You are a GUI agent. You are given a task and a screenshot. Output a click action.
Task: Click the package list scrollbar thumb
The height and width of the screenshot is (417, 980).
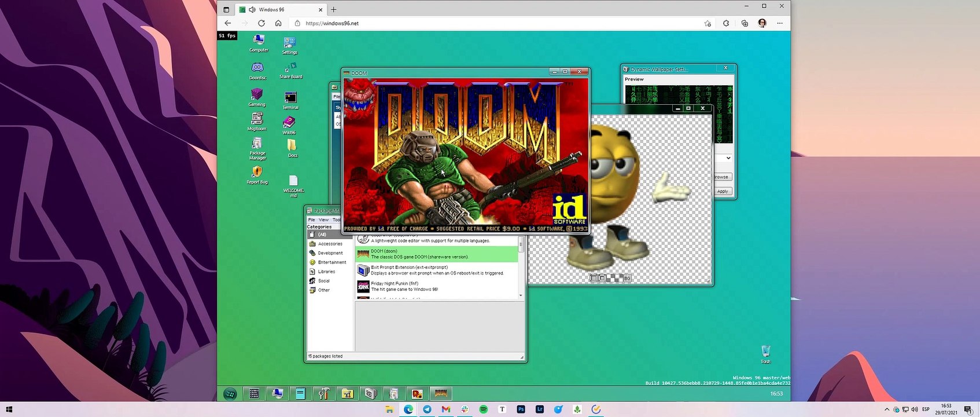[x=521, y=246]
